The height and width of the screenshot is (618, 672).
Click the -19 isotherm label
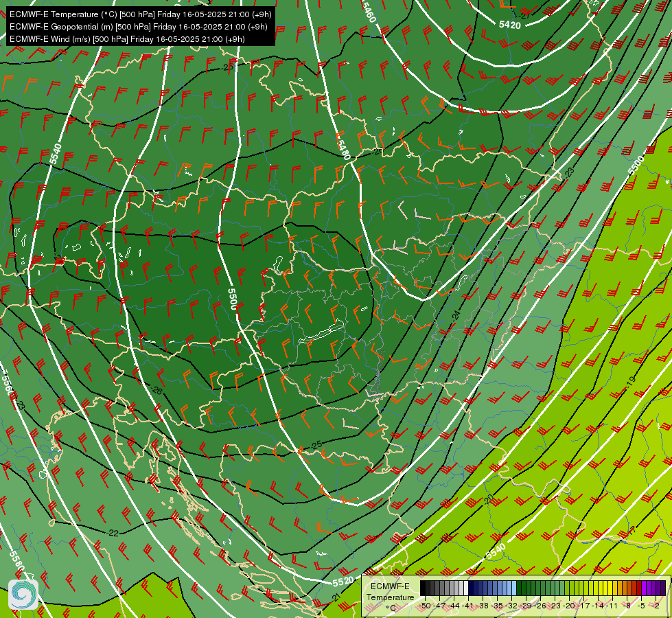pyautogui.click(x=632, y=382)
